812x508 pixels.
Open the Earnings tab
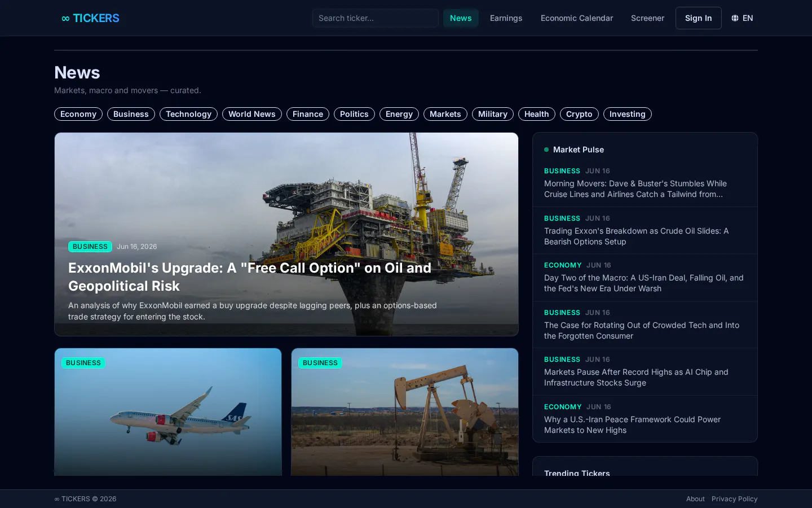point(506,18)
